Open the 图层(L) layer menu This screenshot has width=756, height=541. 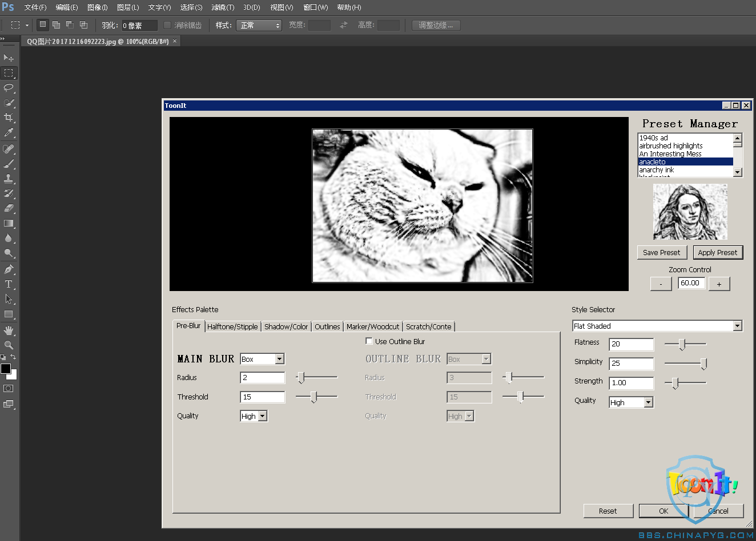click(128, 7)
